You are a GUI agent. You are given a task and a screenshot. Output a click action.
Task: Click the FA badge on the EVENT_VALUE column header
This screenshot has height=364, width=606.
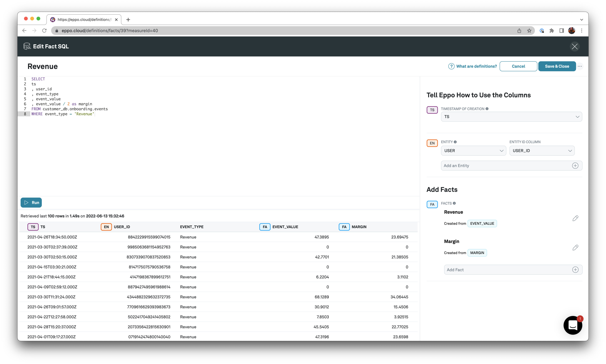[x=265, y=227]
